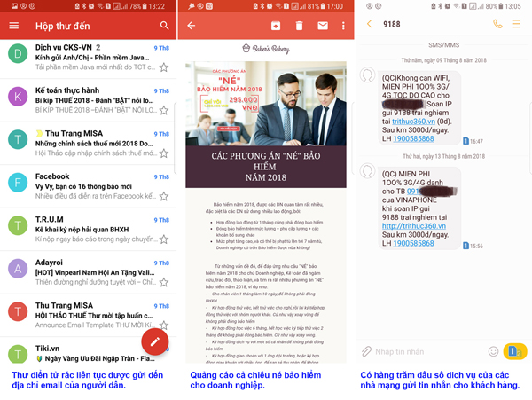Tap the emoji smiley icon in message bar
532x400 pixels.
pyautogui.click(x=493, y=352)
